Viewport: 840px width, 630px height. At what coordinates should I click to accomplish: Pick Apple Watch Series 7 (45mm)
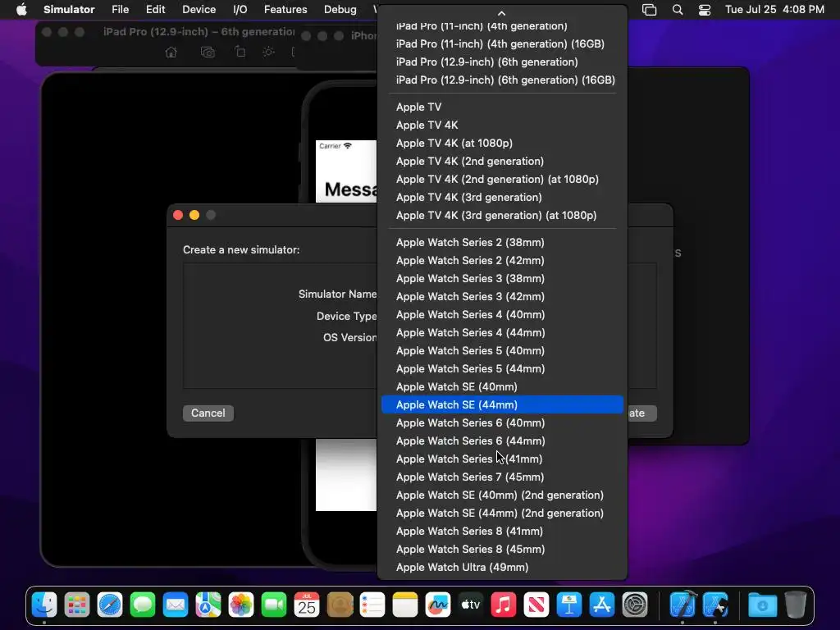coord(503,477)
